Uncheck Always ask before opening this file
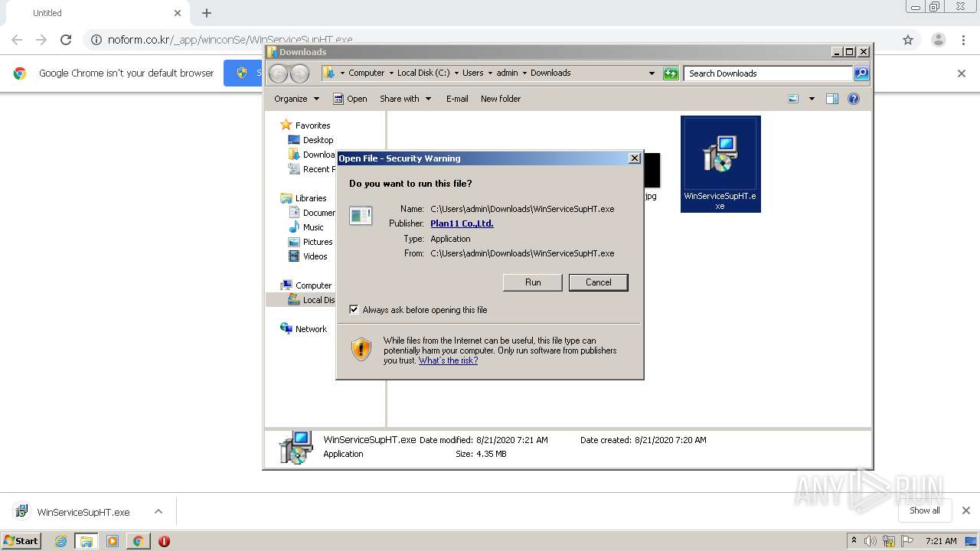Viewport: 980px width, 551px height. point(354,310)
